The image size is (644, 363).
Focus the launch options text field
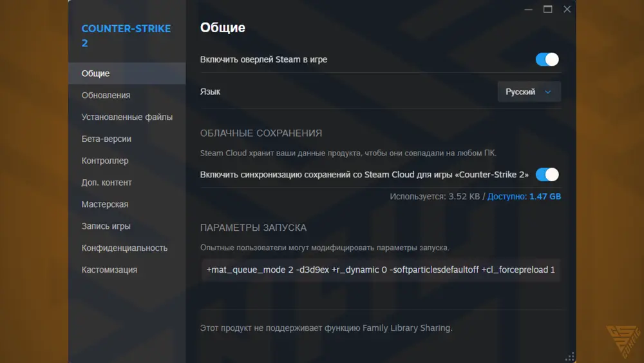click(x=380, y=270)
